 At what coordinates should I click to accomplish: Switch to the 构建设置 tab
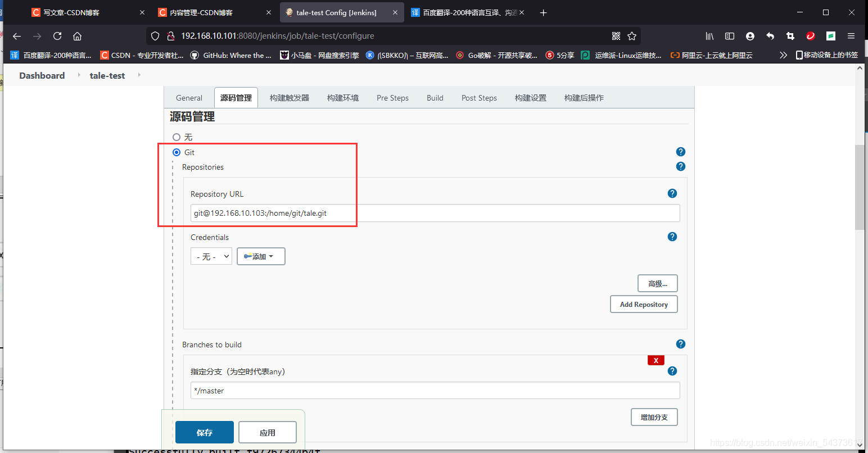531,98
